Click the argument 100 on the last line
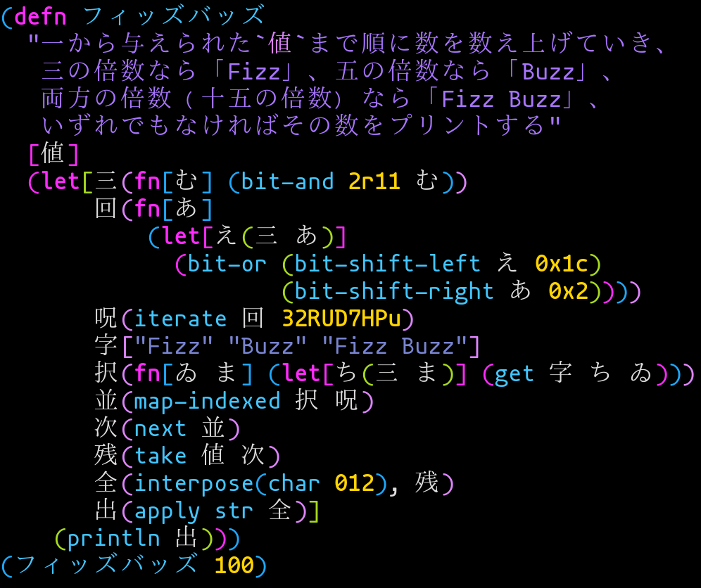701x588 pixels. 234,565
